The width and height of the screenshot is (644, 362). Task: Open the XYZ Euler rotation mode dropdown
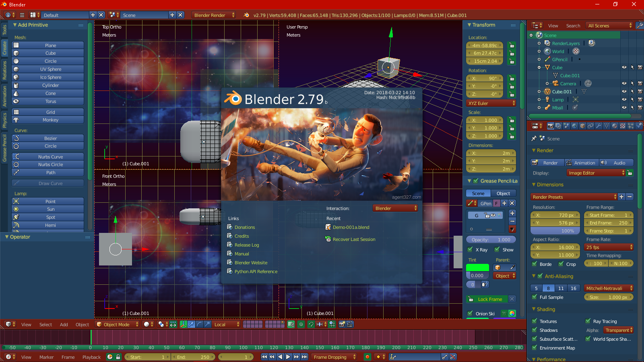[x=491, y=103]
